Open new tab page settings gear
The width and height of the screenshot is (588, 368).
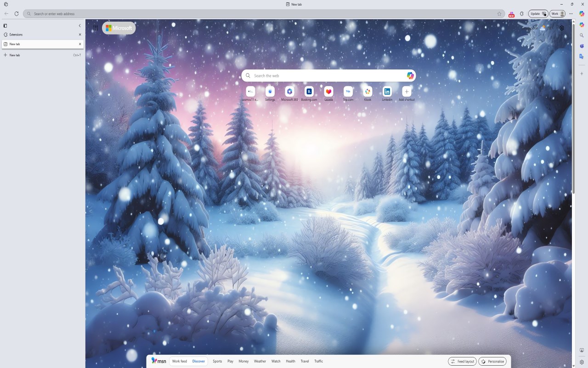pyautogui.click(x=562, y=28)
